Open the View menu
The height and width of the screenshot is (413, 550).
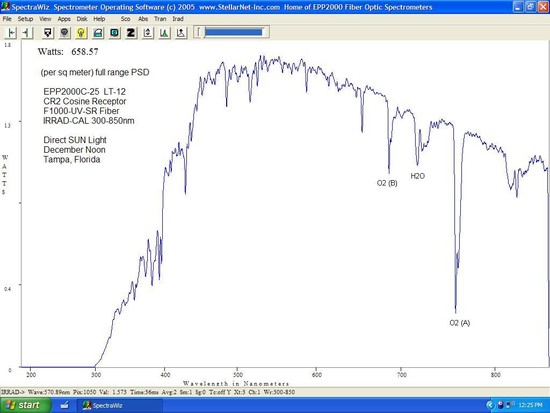point(45,19)
